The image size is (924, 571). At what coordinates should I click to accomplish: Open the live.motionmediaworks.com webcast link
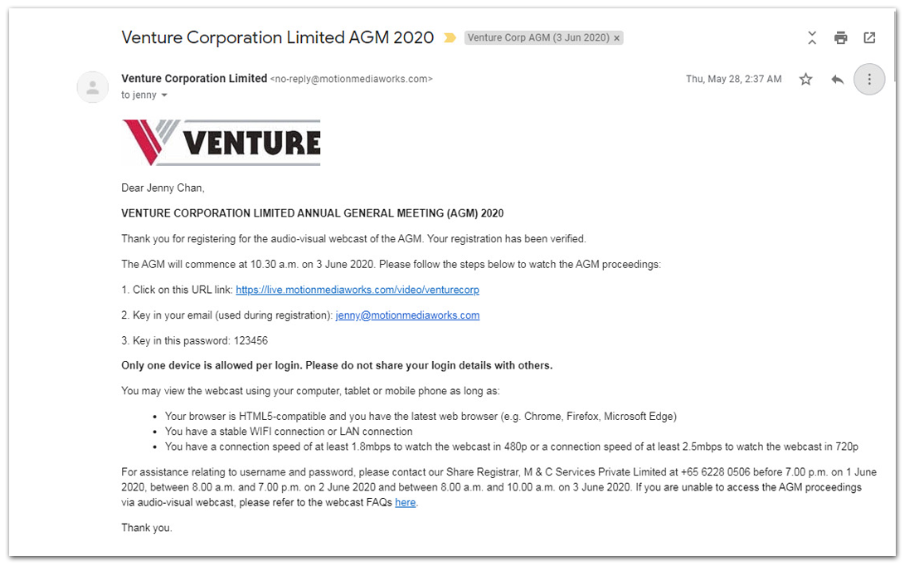pos(357,290)
